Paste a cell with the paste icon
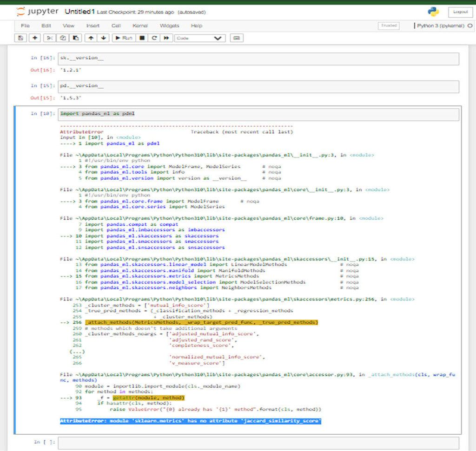This screenshot has height=451, width=476. click(75, 38)
